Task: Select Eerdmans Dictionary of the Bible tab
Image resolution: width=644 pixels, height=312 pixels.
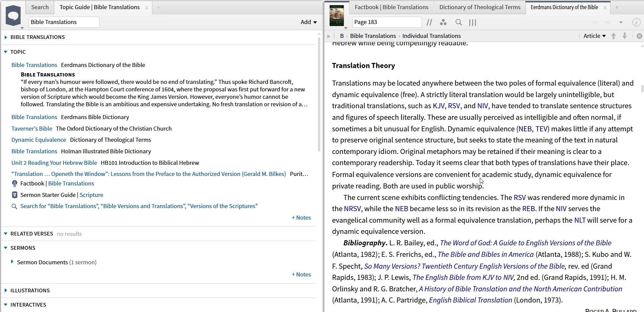Action: [x=564, y=7]
